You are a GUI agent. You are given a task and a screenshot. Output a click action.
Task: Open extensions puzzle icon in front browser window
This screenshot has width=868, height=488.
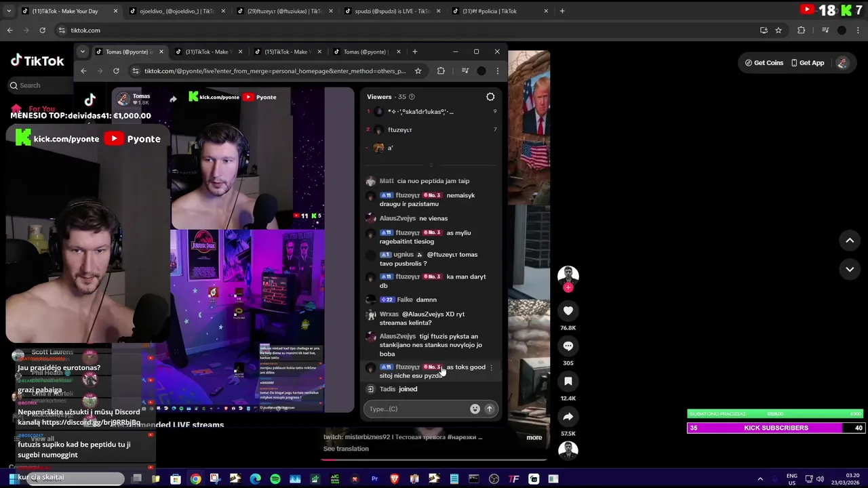pos(441,70)
